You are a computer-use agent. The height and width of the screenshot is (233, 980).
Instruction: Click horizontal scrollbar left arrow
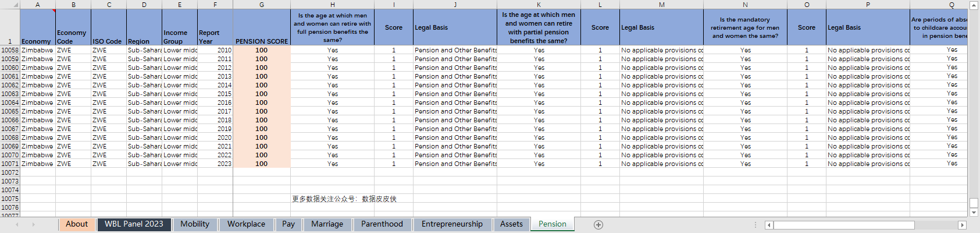pos(769,225)
